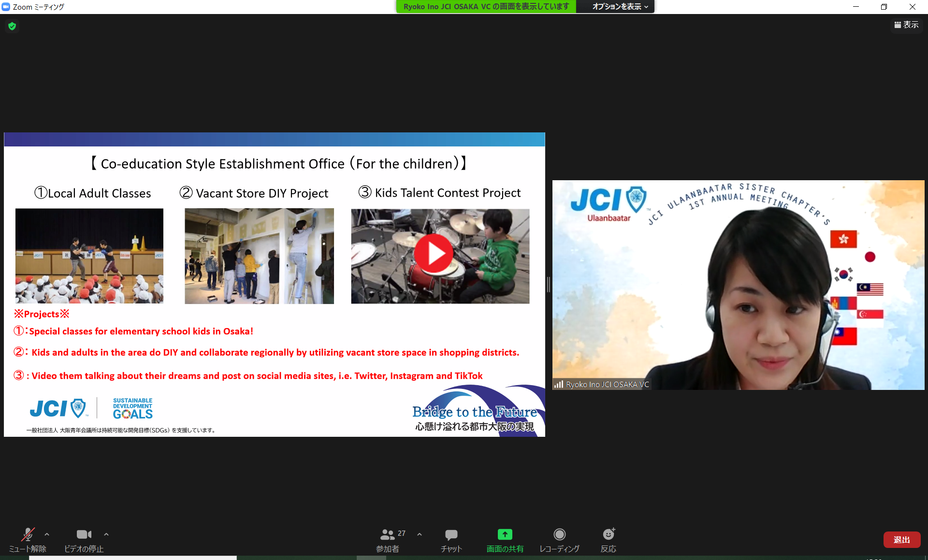The width and height of the screenshot is (928, 560).
Task: Click the Local Adult Classes photo
Action: 89,256
